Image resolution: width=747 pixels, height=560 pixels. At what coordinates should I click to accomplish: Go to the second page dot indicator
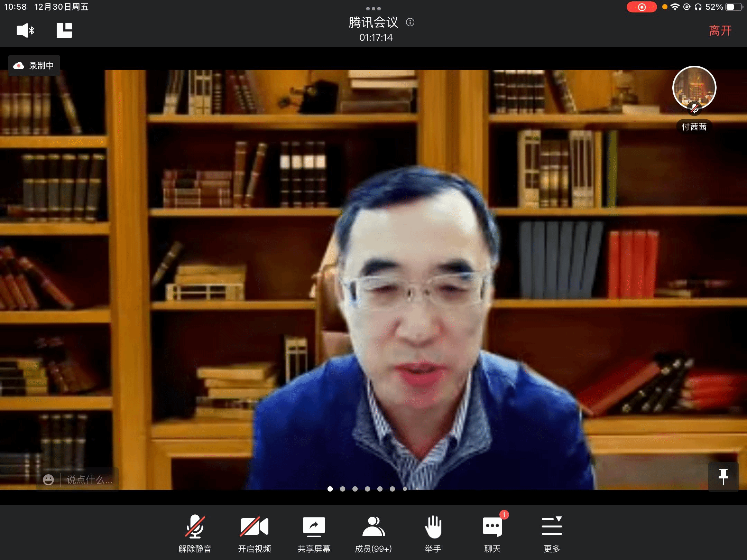(342, 489)
